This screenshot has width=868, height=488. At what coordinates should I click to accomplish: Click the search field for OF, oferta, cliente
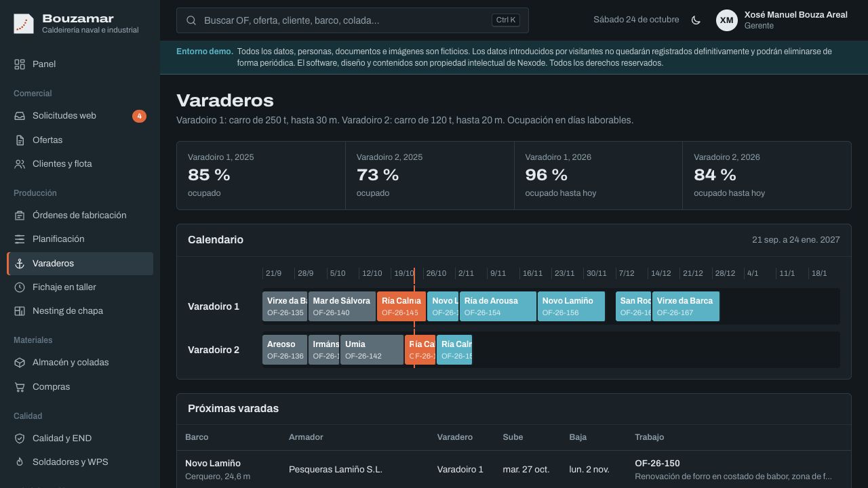pos(353,20)
